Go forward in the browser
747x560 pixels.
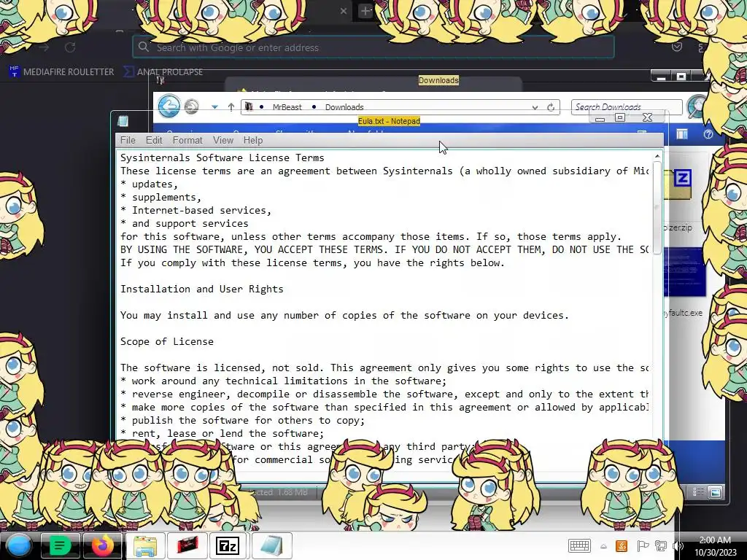tap(44, 47)
